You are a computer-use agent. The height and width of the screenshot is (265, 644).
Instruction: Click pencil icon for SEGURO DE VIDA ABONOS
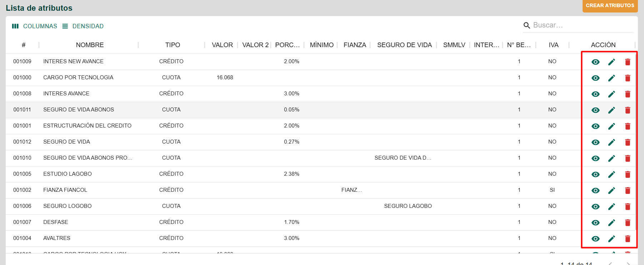pyautogui.click(x=611, y=110)
